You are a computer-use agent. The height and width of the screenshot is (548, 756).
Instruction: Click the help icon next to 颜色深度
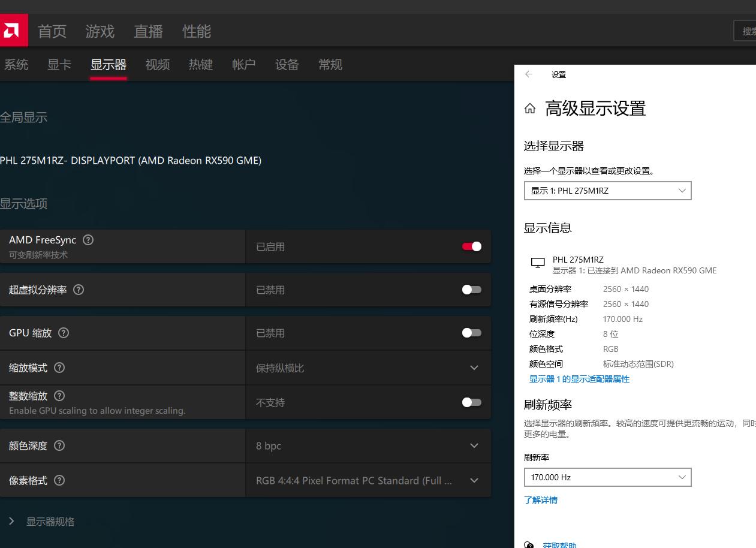[60, 445]
